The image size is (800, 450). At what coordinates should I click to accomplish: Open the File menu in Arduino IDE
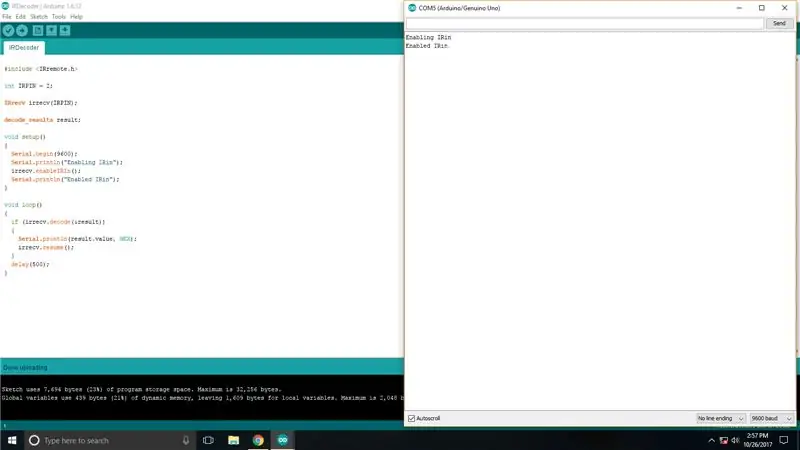(x=7, y=17)
